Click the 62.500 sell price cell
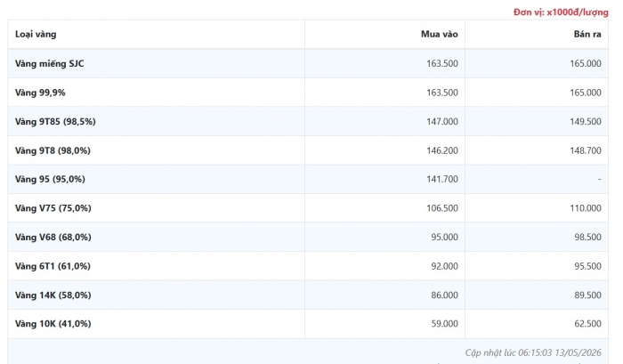The width and height of the screenshot is (623, 364). 587,324
